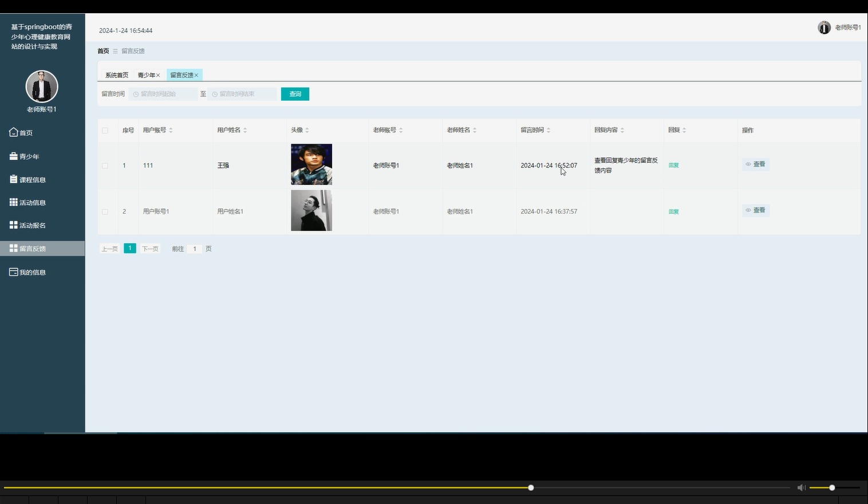Open the 老师账号1 top-right user menu
Viewport: 868px width, 504px height.
pos(847,27)
